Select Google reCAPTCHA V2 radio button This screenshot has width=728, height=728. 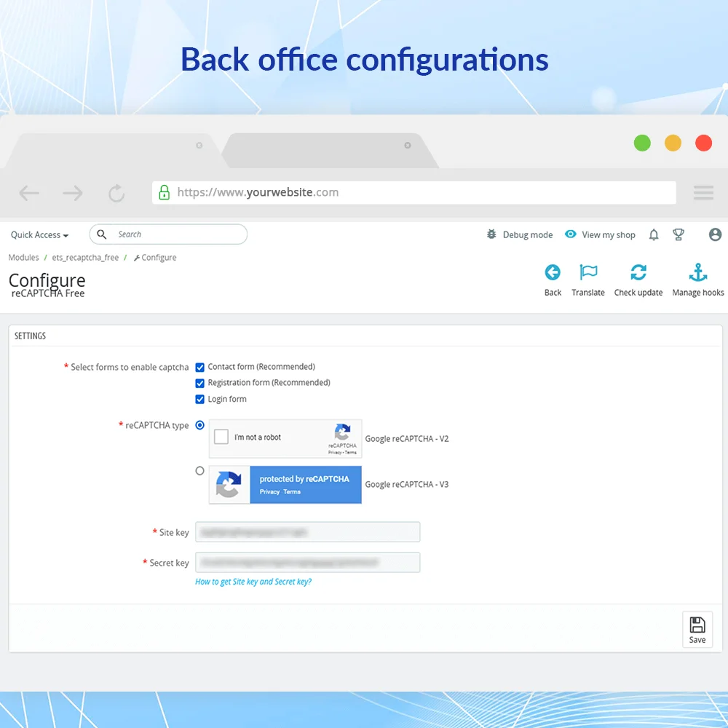[200, 425]
